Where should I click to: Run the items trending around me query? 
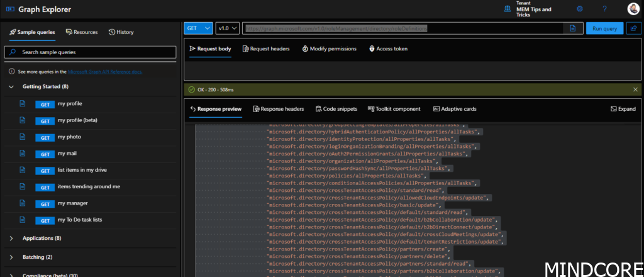coord(45,188)
